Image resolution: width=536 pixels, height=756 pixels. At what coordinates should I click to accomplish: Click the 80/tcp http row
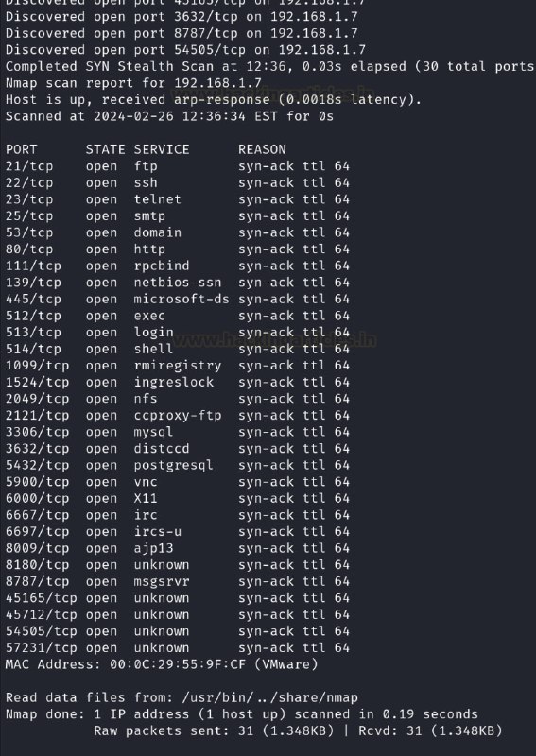pyautogui.click(x=178, y=249)
